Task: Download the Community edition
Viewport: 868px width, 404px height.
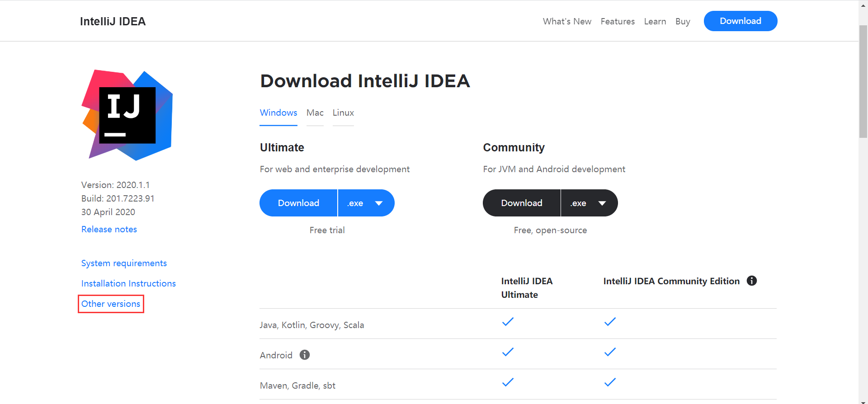Action: (522, 203)
